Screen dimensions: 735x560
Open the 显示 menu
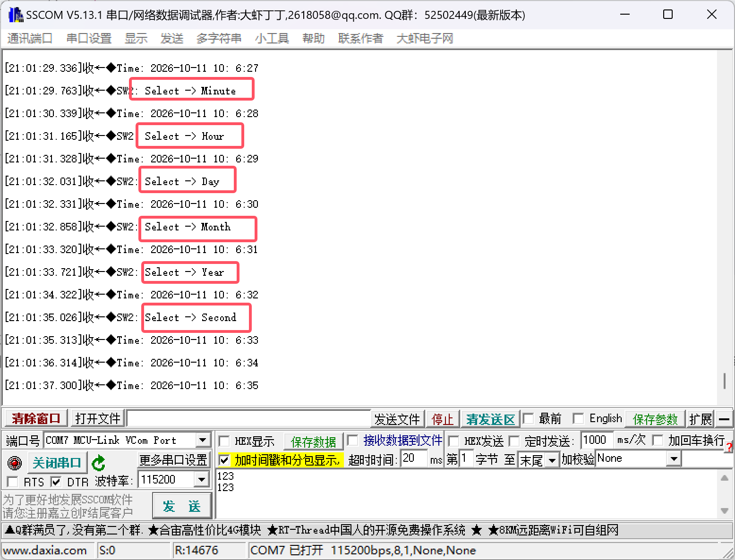coord(136,38)
